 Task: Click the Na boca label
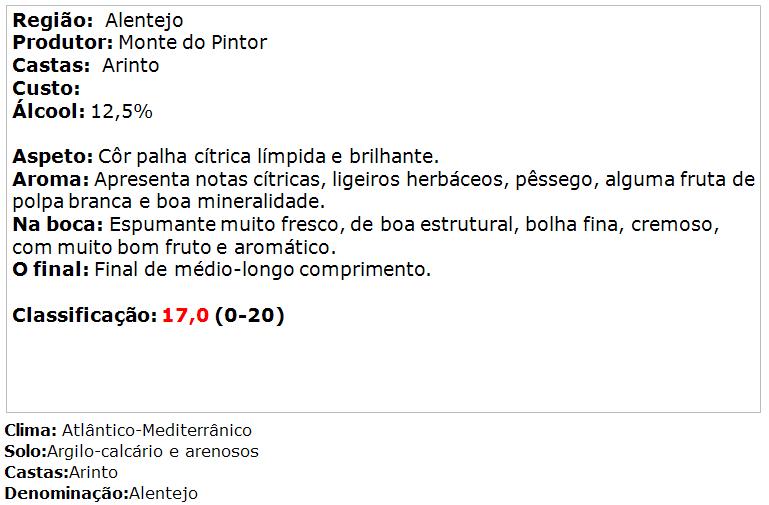(58, 225)
